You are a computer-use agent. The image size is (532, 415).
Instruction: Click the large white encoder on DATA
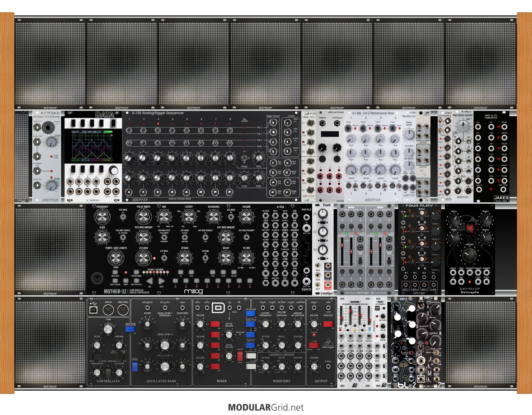point(113,170)
